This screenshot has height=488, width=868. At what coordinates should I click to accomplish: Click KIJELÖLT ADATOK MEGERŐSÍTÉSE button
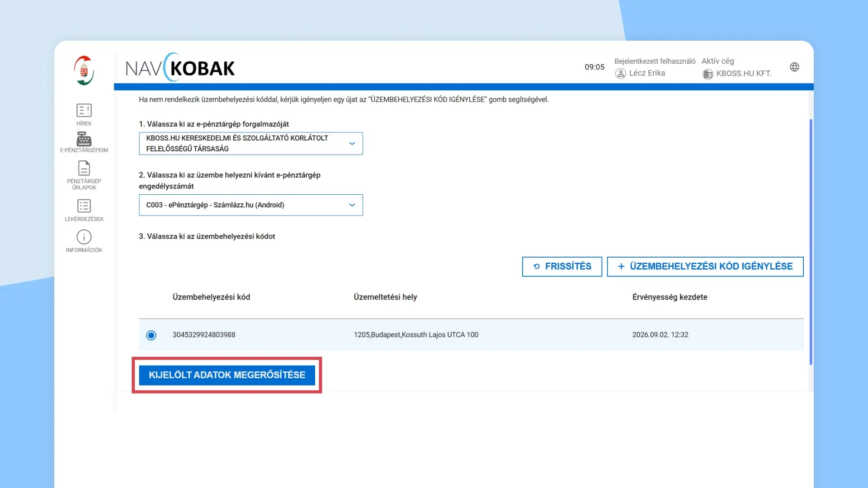(227, 375)
